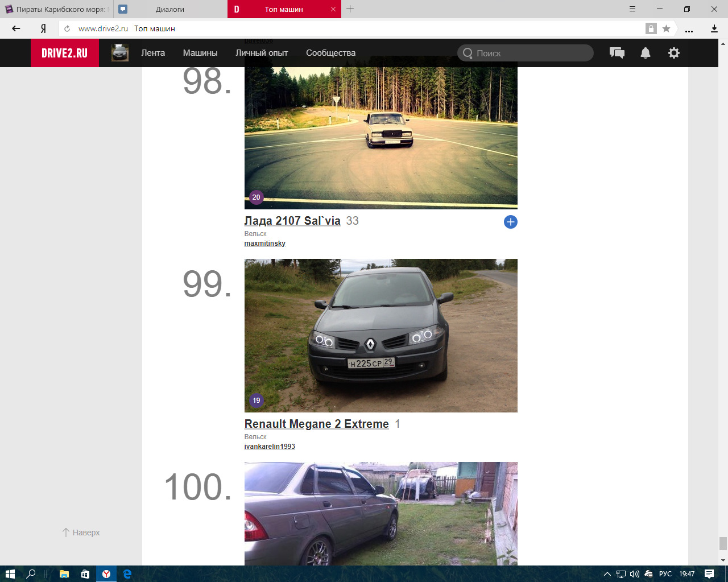Click the rank number '100.'
Screen dimensions: 728x582
click(198, 487)
